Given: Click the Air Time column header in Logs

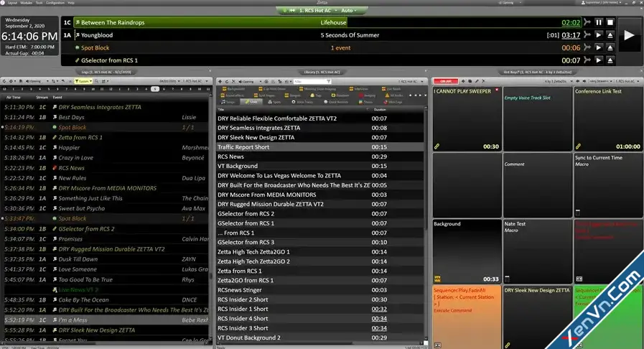Looking at the screenshot, I should click(x=13, y=98).
